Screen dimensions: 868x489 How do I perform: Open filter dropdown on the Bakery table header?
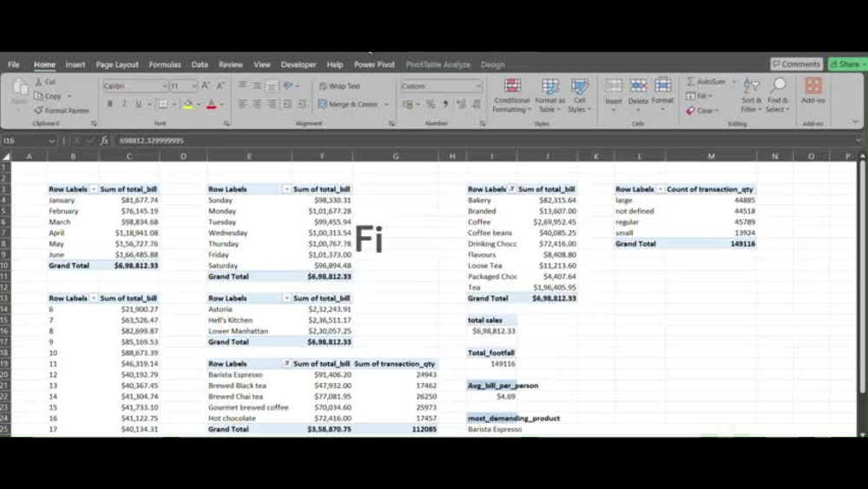coord(511,188)
